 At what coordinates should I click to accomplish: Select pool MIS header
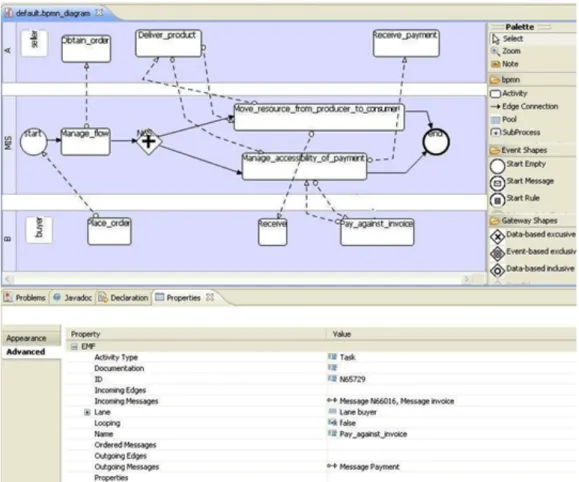point(9,144)
